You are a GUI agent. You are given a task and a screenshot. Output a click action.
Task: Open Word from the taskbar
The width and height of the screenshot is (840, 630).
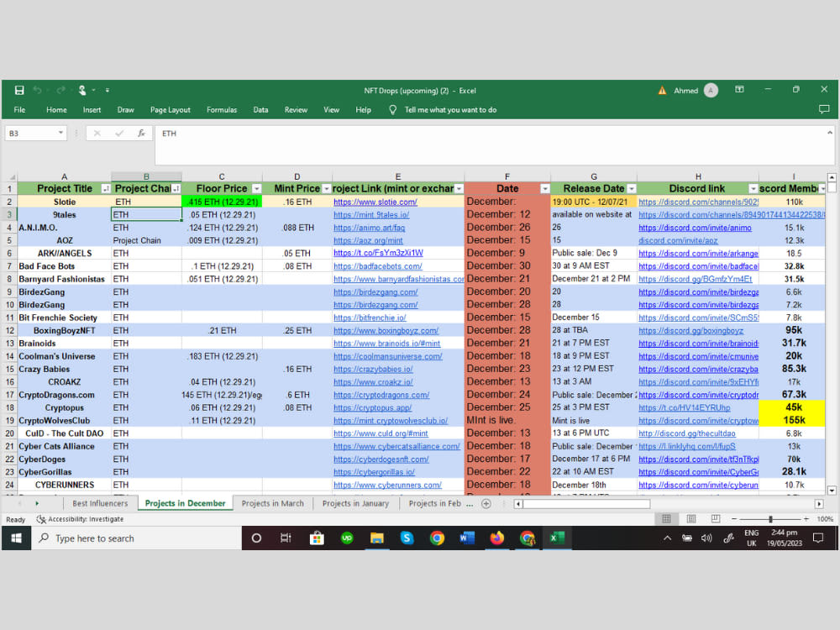click(x=466, y=538)
